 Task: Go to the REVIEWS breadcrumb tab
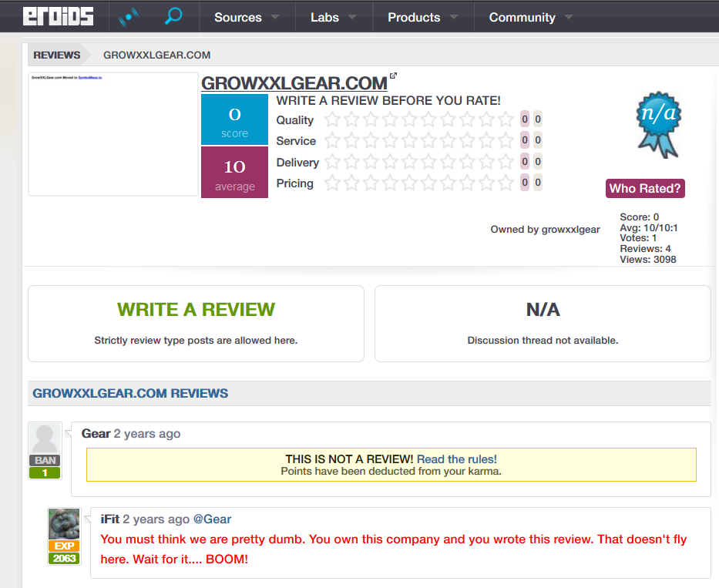pyautogui.click(x=57, y=55)
